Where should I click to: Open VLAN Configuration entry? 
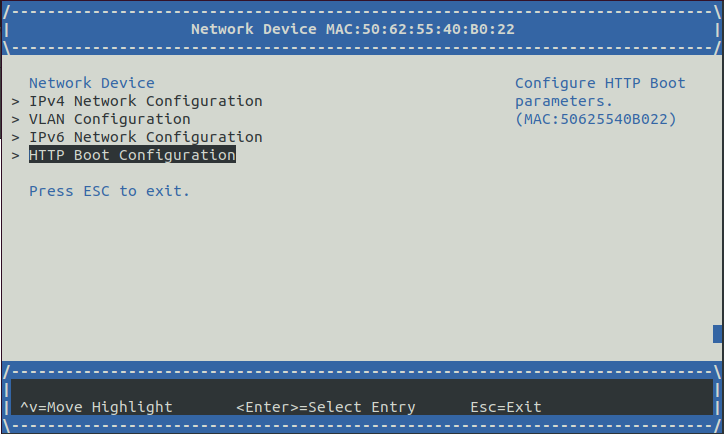point(109,119)
